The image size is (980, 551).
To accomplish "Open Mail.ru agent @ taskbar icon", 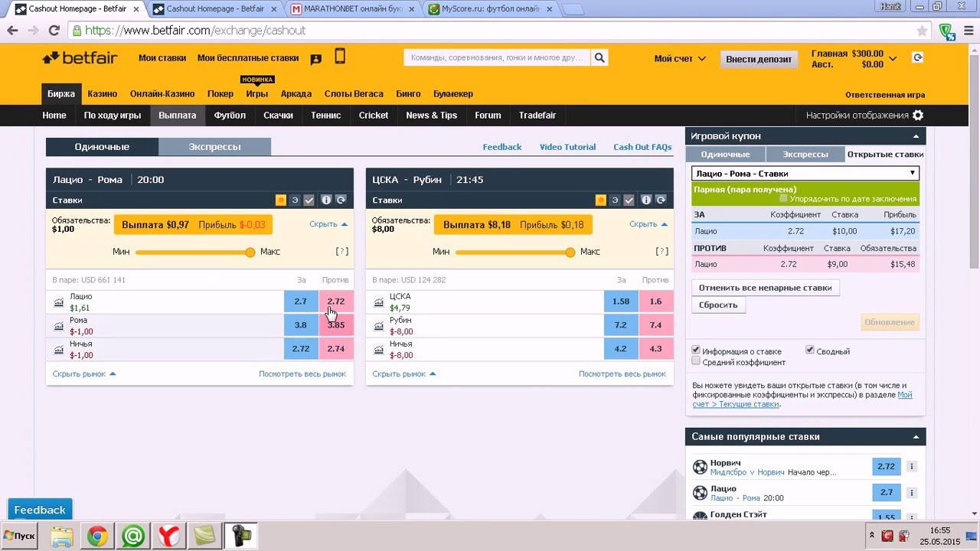I will coord(133,536).
